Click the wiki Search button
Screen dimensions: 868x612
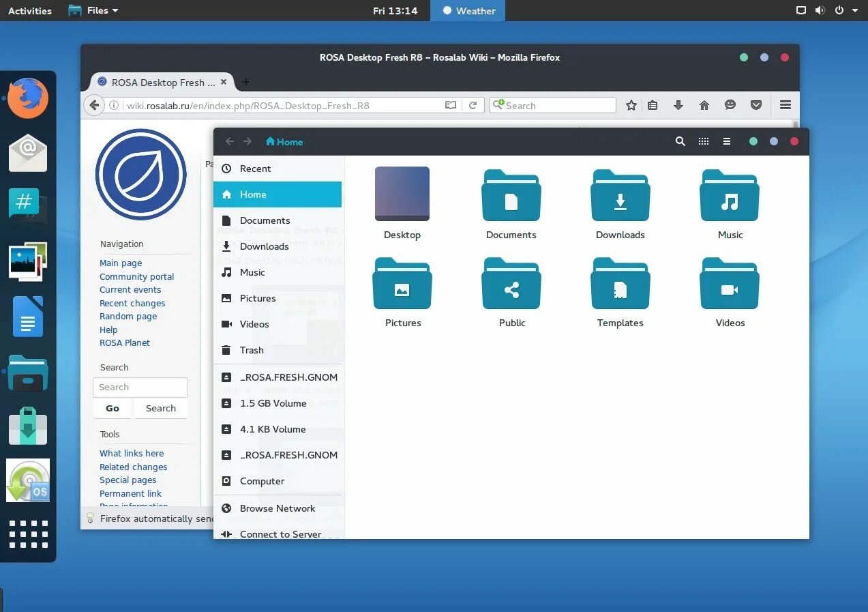point(160,408)
